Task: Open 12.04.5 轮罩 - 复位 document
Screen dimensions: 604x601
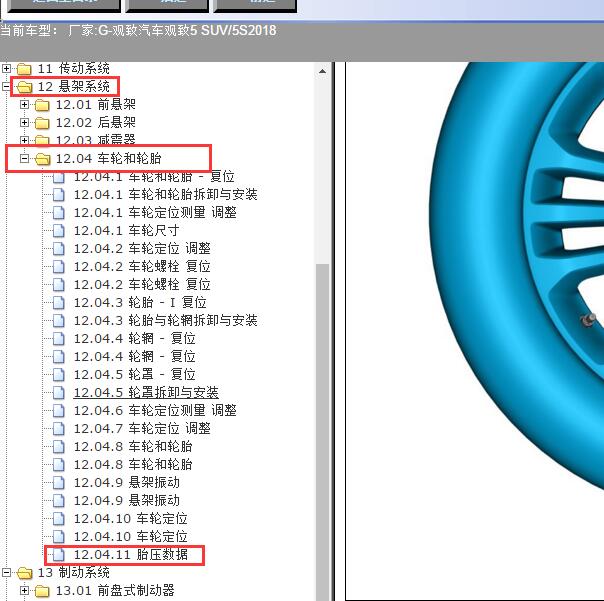Action: 134,374
